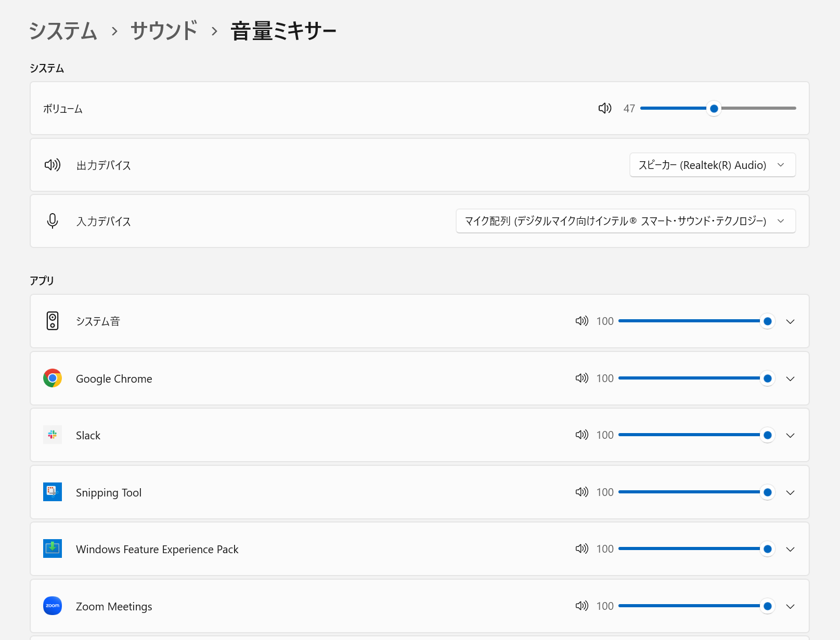840x640 pixels.
Task: Expand the システム音 row chevron
Action: 790,321
